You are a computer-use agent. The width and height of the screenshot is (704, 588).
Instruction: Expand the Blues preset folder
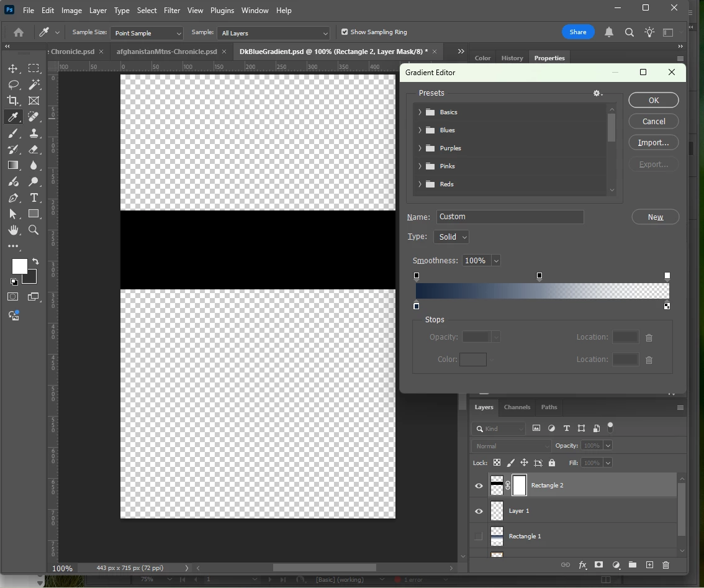tap(420, 130)
